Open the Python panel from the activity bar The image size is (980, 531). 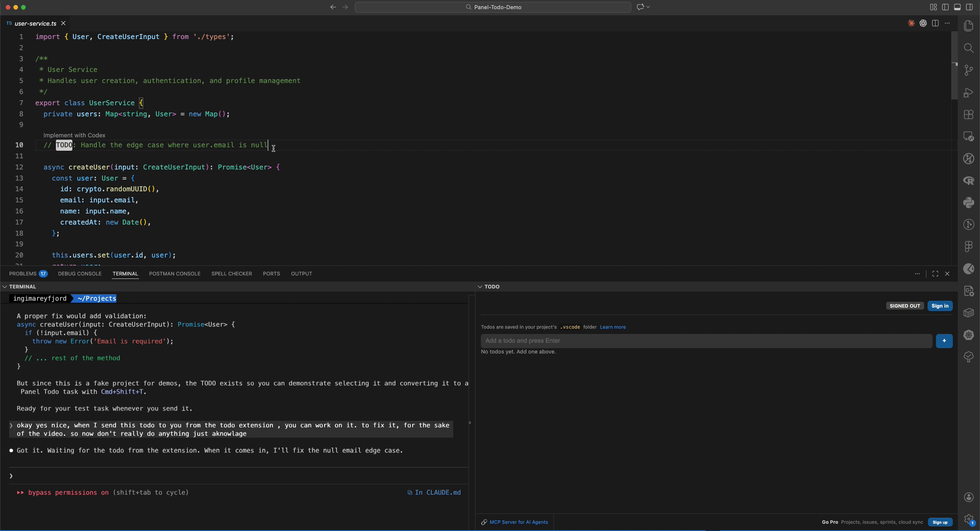click(969, 202)
